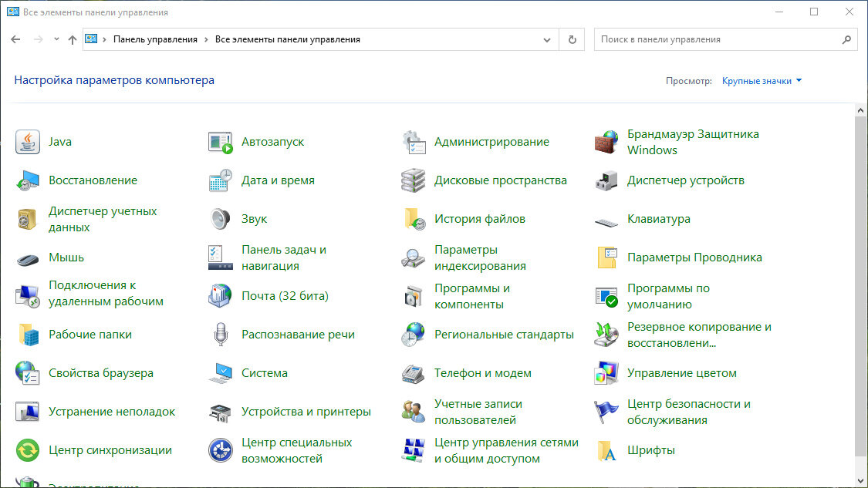Open the Программы по умолчанию icon

606,296
